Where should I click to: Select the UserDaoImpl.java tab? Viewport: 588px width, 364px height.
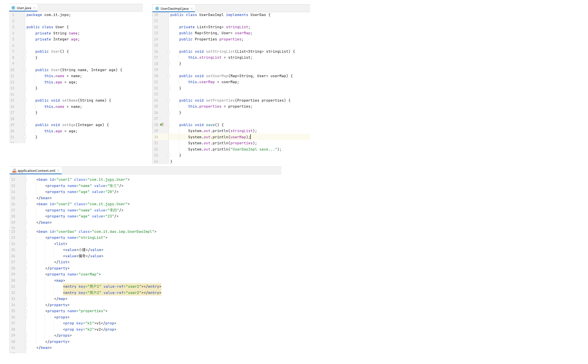click(x=174, y=9)
